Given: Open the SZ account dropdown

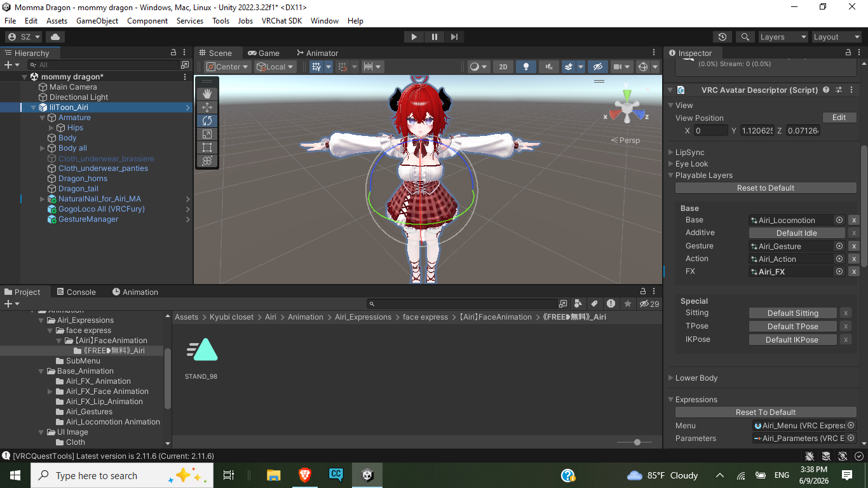Looking at the screenshot, I should pos(24,37).
